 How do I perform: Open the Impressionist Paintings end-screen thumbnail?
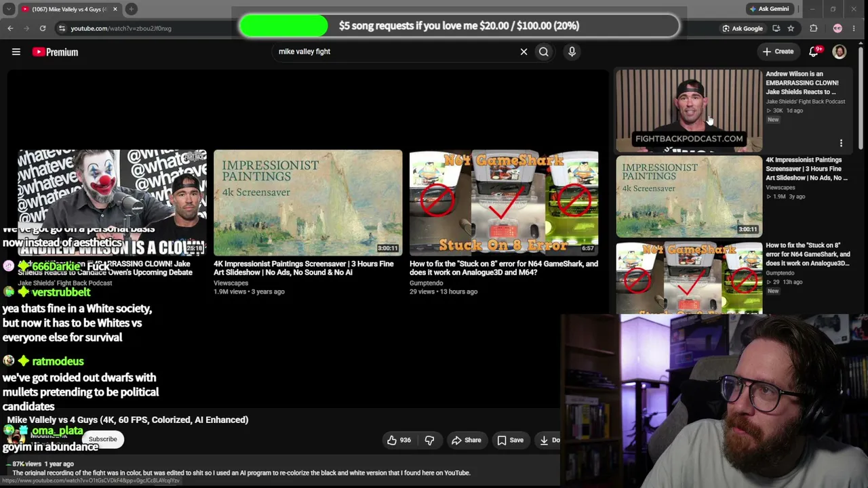coord(308,203)
